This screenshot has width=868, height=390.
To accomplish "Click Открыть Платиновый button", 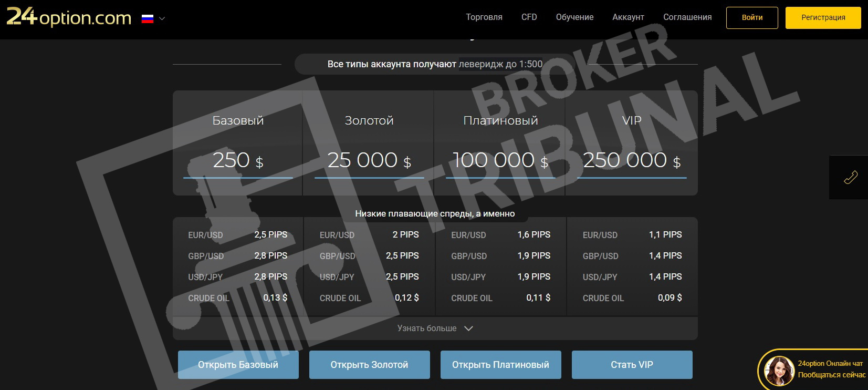I will (500, 365).
